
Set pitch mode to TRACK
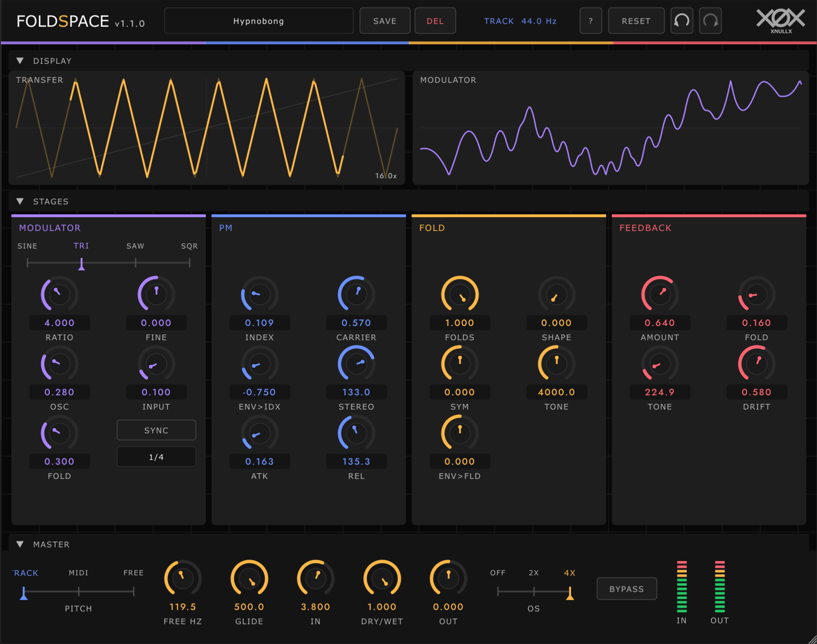(x=25, y=573)
